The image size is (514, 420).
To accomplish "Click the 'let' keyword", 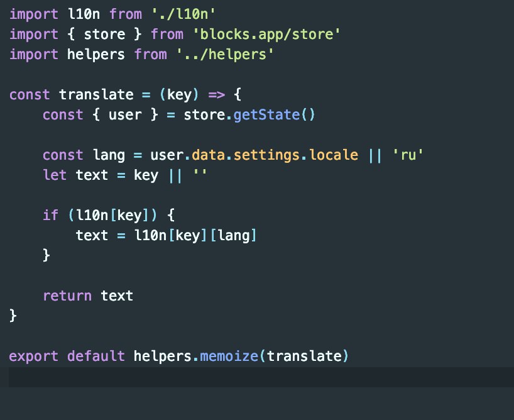I will (55, 175).
